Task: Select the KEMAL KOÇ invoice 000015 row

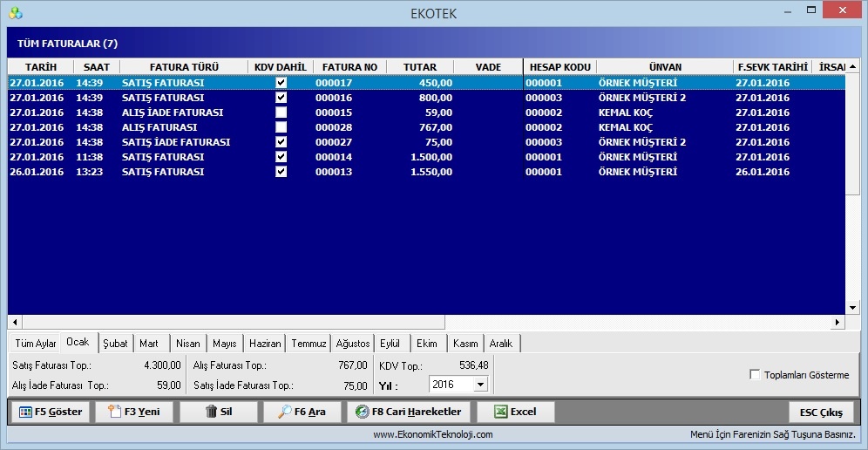Action: pyautogui.click(x=426, y=112)
